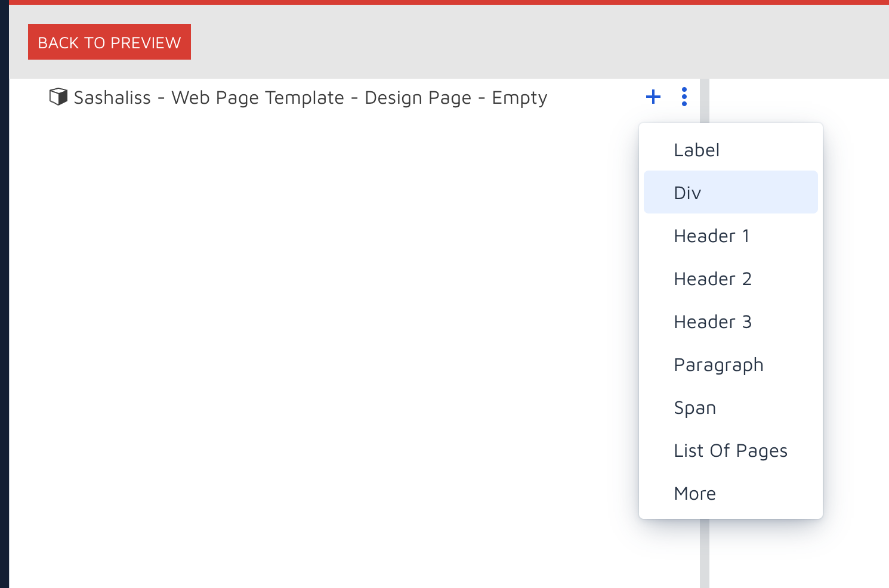Select the Sashaliss Web Page Template tree row title

click(310, 98)
